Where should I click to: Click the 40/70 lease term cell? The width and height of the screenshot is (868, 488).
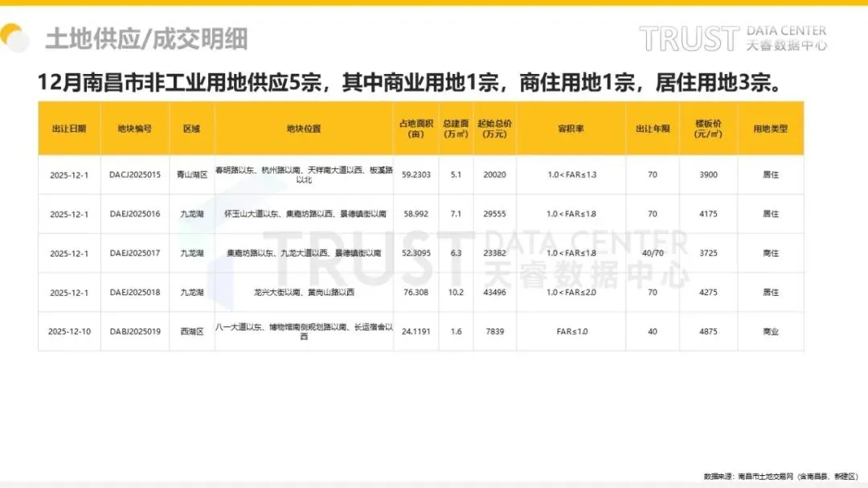coord(653,253)
